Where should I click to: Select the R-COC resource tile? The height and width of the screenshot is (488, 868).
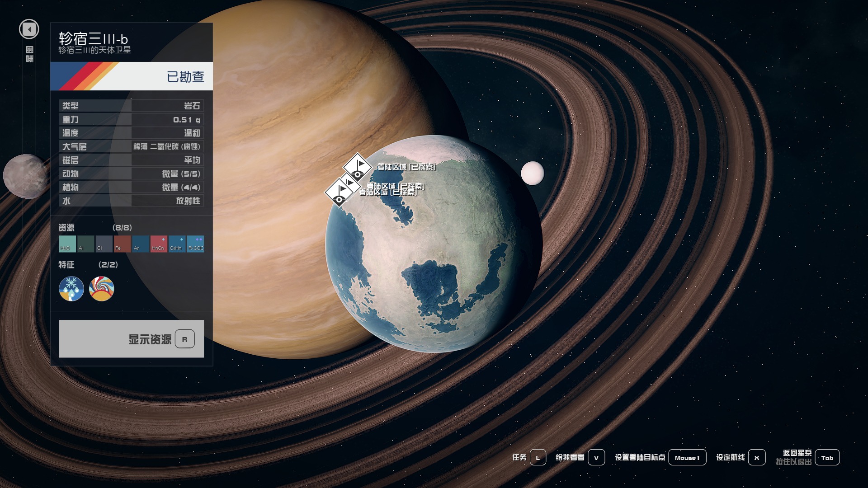(195, 244)
